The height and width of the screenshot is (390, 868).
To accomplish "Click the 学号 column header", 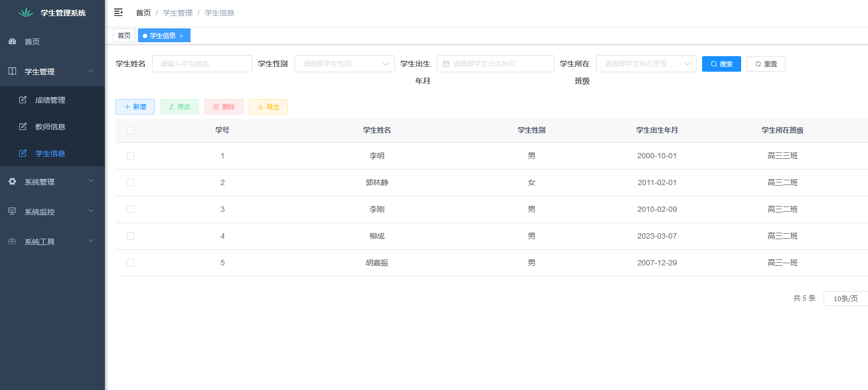I will pyautogui.click(x=223, y=130).
